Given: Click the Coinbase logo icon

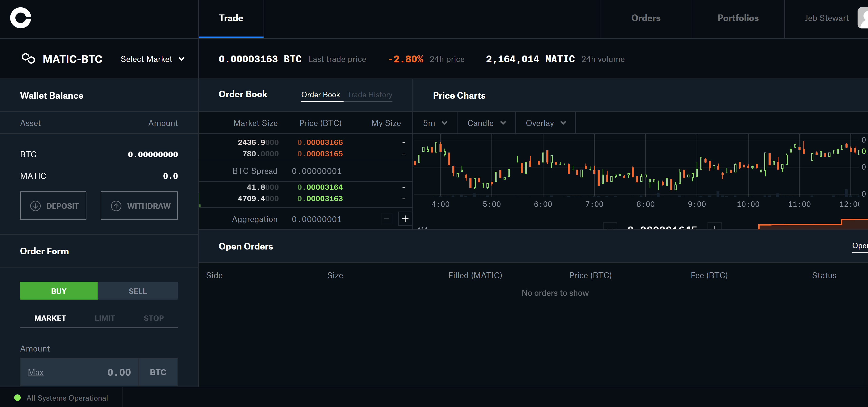Looking at the screenshot, I should click(x=20, y=18).
